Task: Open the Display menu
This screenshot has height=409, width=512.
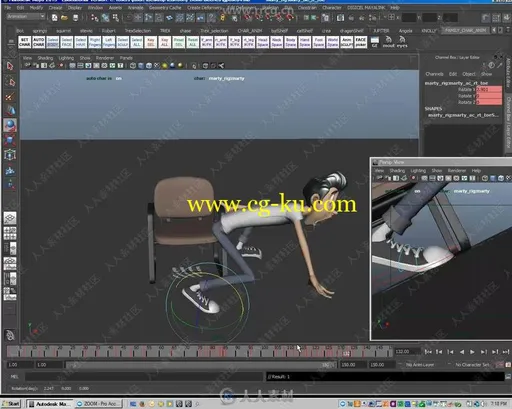Action: click(x=75, y=8)
